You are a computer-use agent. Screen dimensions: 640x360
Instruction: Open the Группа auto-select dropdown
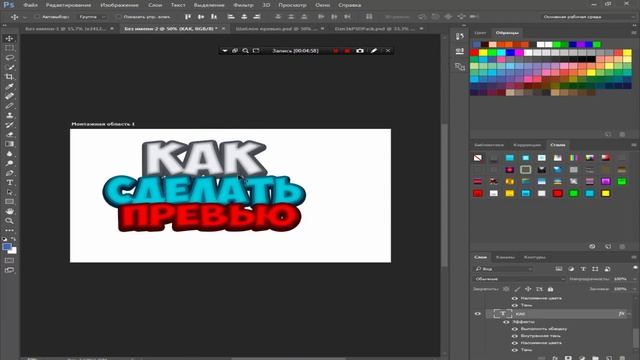[93, 17]
